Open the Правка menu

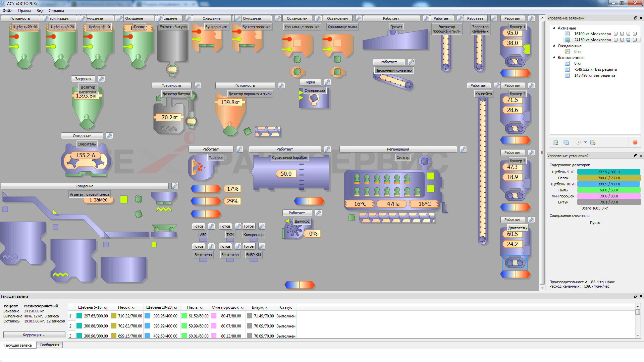click(x=24, y=11)
